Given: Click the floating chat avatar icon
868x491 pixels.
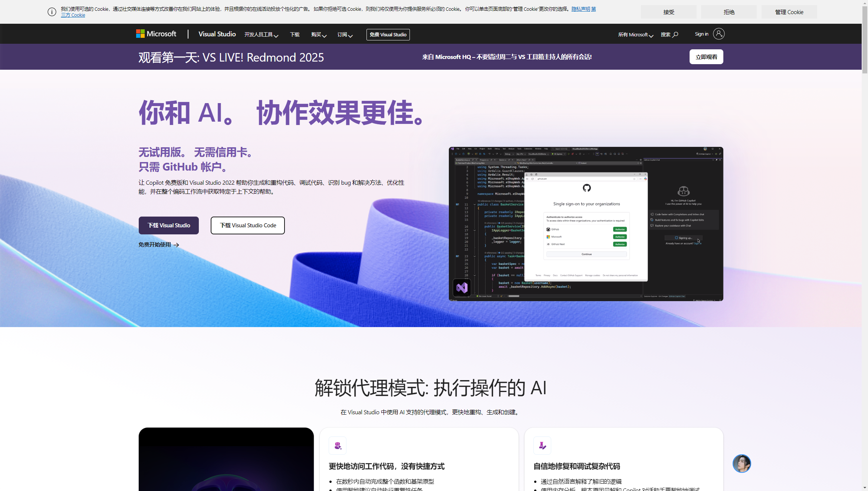Looking at the screenshot, I should (x=742, y=464).
